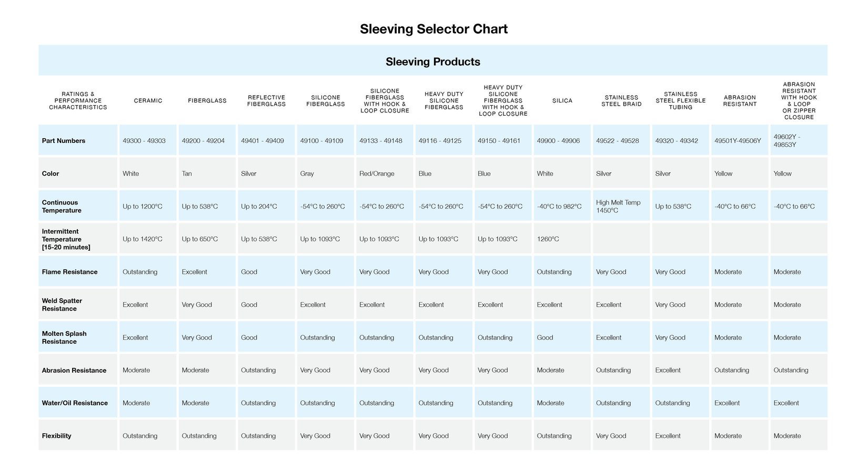868x473 pixels.
Task: Click the Sleeving Selector Chart title
Action: (433, 29)
